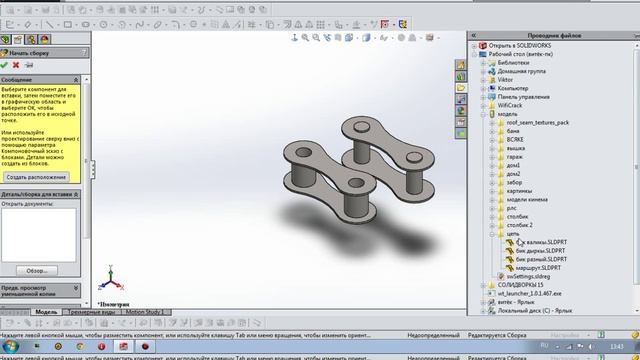Open the SOLIDWORKS Resources home tab icon
The height and width of the screenshot is (360, 640).
461,65
